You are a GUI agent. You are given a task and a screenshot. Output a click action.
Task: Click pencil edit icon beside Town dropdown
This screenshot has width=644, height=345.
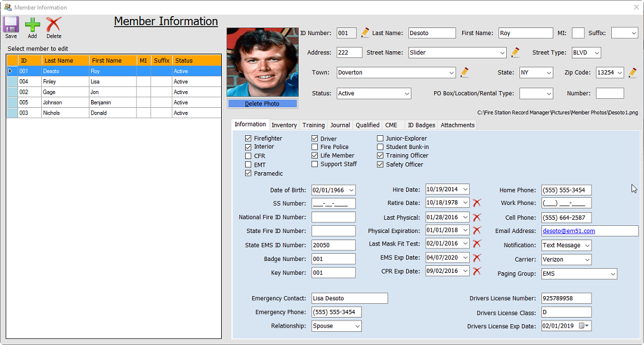(465, 73)
